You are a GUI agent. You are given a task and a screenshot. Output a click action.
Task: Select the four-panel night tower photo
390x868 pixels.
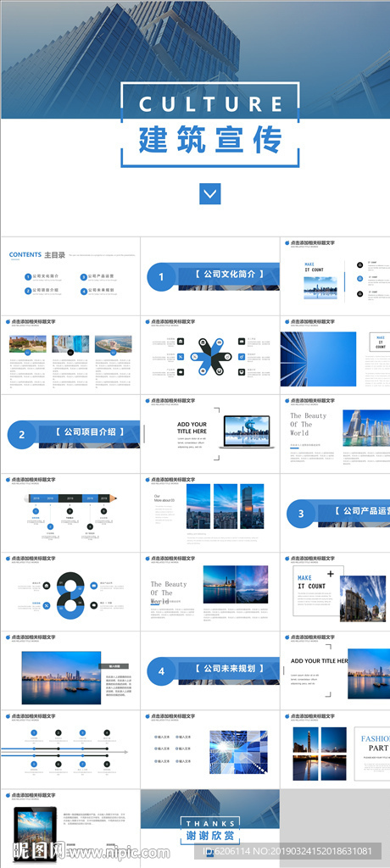[x=320, y=754]
